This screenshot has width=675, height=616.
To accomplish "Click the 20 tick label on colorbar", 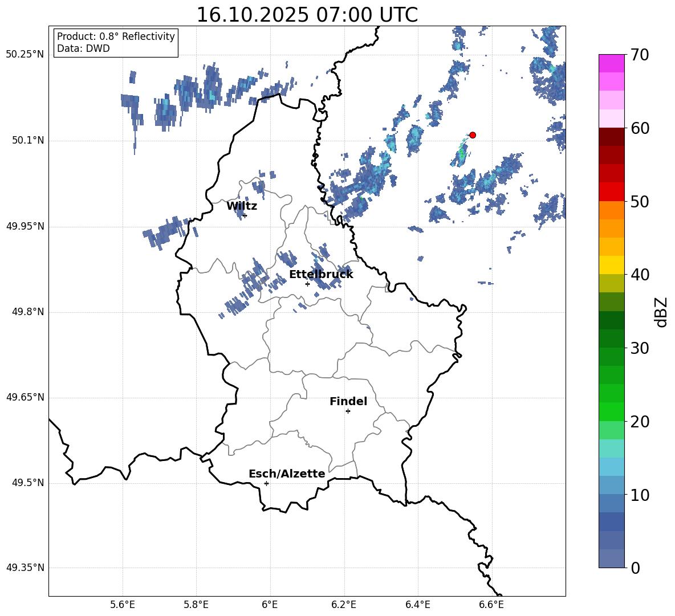I will pos(640,422).
